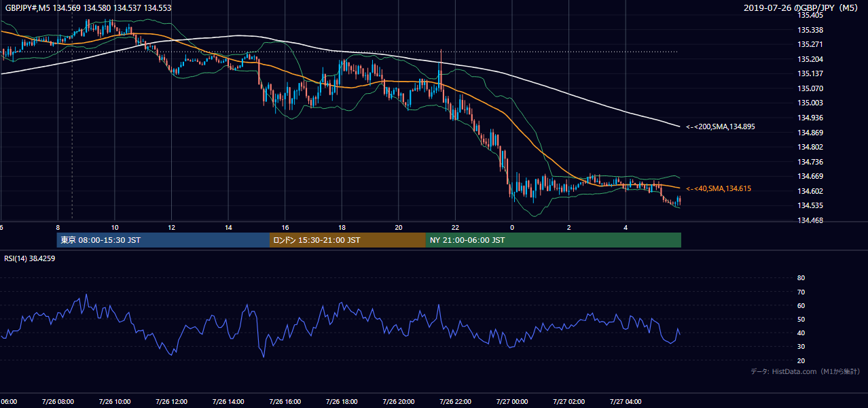This screenshot has width=868, height=408.
Task: Select the 40 SMA label reading 134.615
Action: 718,188
